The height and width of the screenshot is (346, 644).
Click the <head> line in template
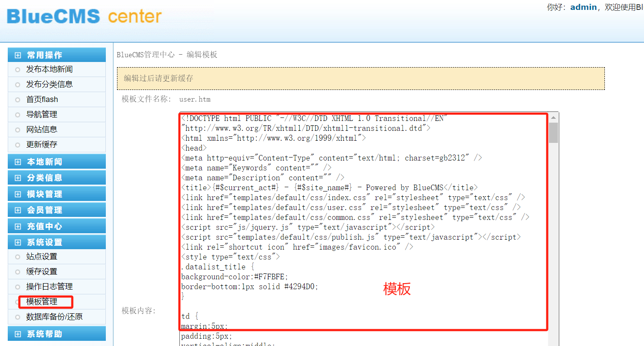point(194,148)
